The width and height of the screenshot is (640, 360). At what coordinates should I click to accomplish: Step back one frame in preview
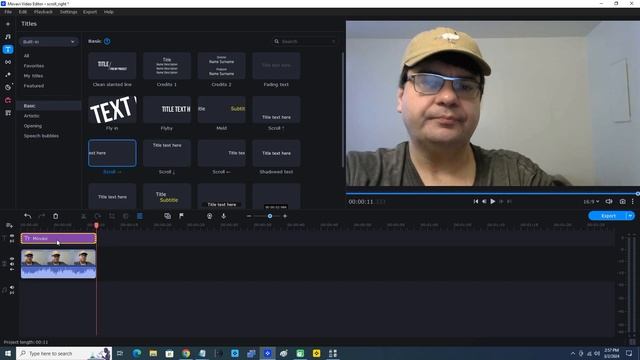coord(484,202)
